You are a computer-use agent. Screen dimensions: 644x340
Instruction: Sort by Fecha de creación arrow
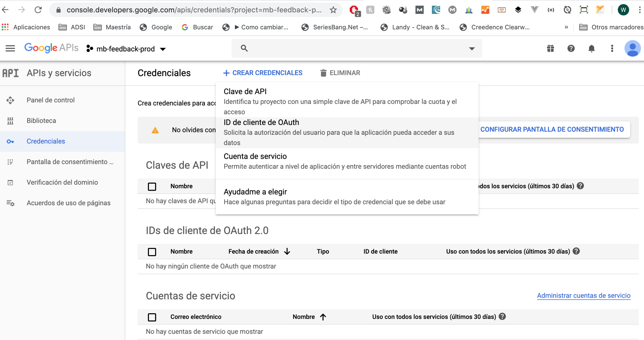tap(287, 251)
